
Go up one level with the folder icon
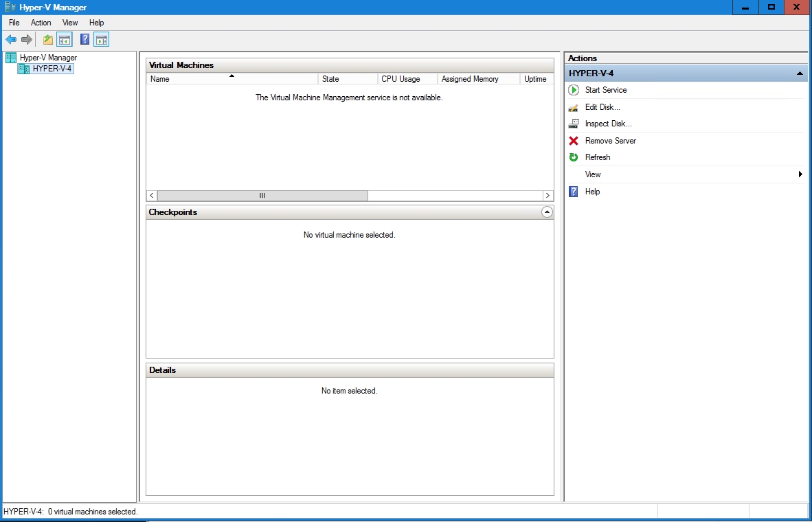(x=48, y=39)
